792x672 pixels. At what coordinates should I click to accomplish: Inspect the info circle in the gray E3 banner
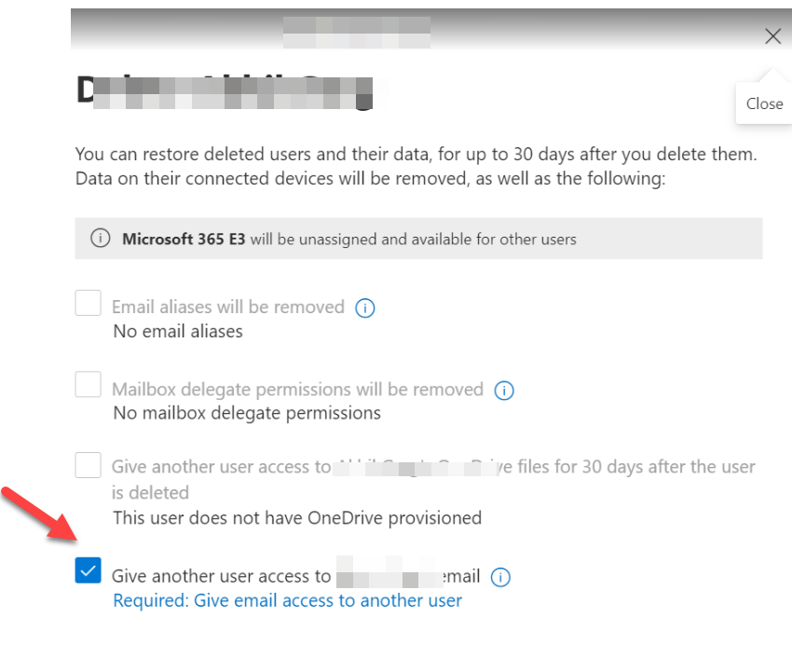click(100, 238)
